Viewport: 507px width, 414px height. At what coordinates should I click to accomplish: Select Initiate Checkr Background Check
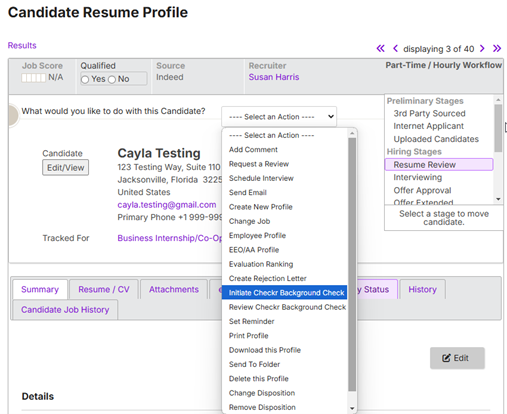click(x=285, y=293)
